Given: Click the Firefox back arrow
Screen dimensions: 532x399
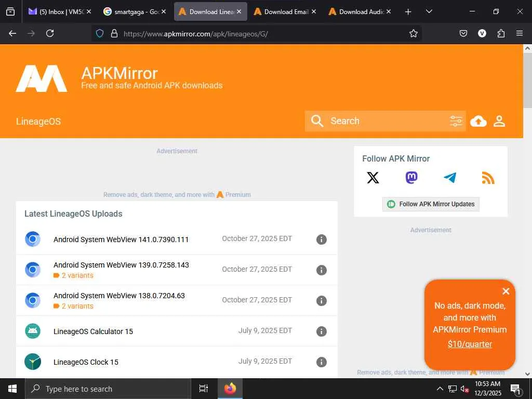Looking at the screenshot, I should tap(12, 33).
